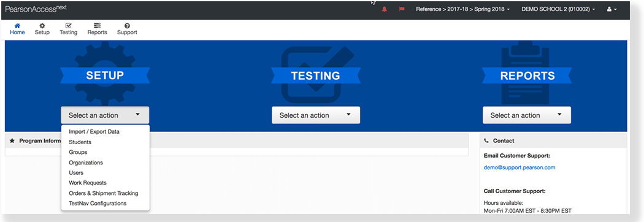Open the Testing Select an action dropdown
Image resolution: width=644 pixels, height=222 pixels.
316,115
